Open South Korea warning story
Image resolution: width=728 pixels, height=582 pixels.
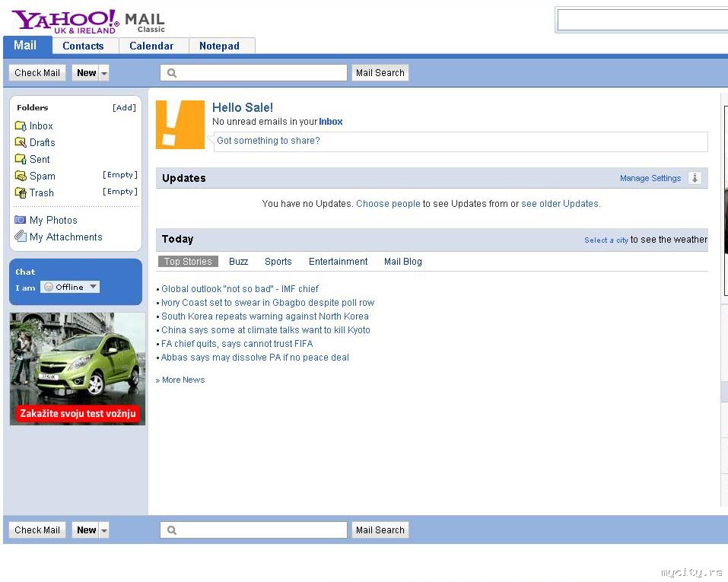coord(265,316)
